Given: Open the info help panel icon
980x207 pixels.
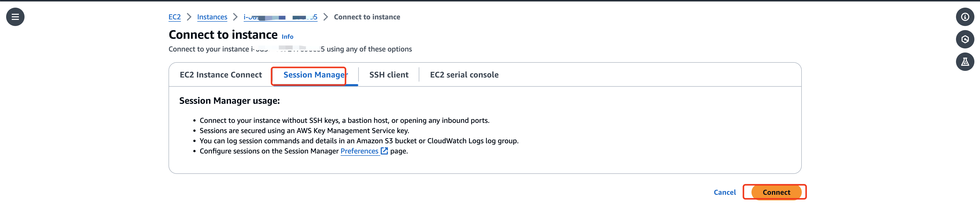Looking at the screenshot, I should coord(965,17).
